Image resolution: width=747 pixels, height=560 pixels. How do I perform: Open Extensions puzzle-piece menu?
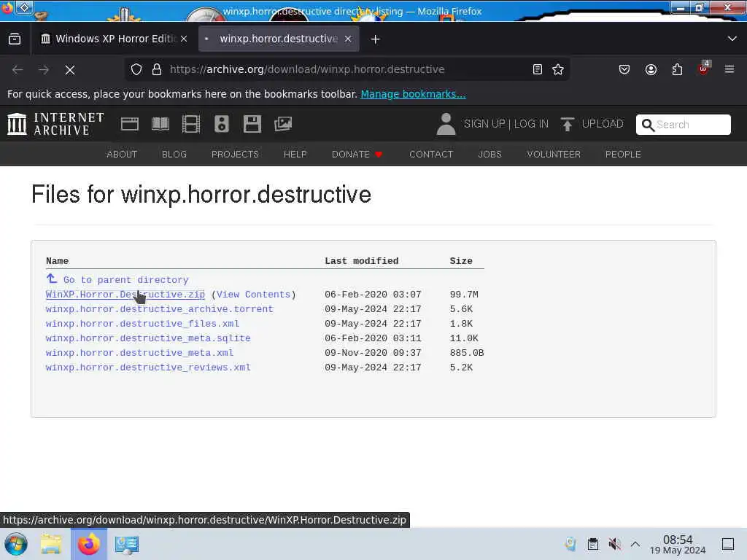pyautogui.click(x=677, y=69)
